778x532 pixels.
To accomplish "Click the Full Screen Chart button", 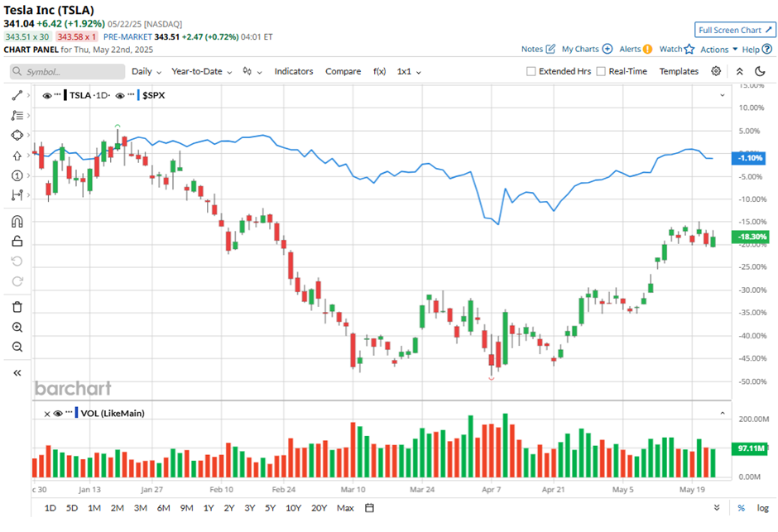I will pyautogui.click(x=735, y=30).
